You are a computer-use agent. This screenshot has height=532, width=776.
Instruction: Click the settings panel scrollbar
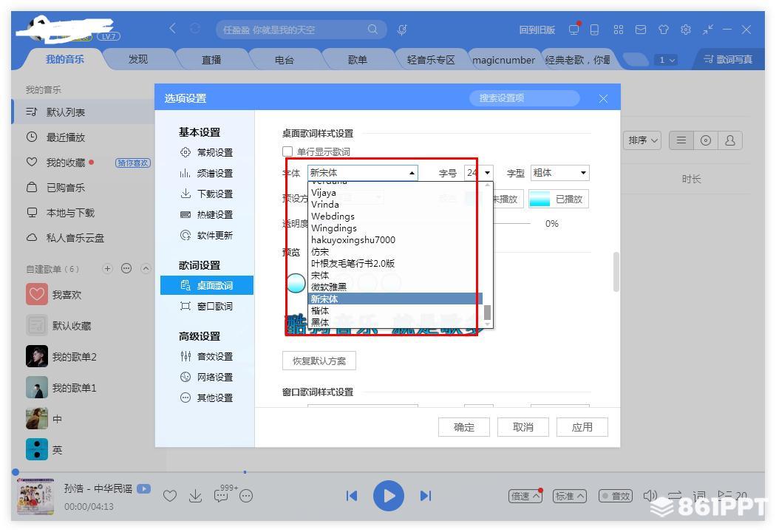(616, 272)
